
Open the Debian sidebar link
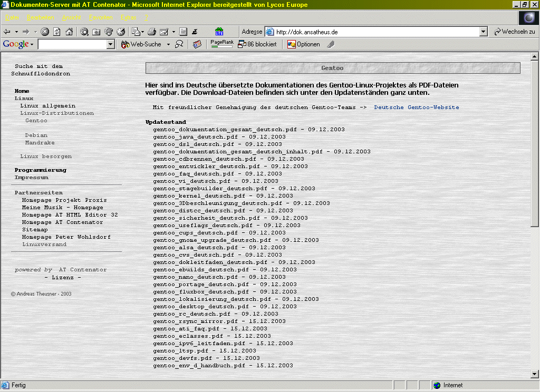pyautogui.click(x=36, y=135)
